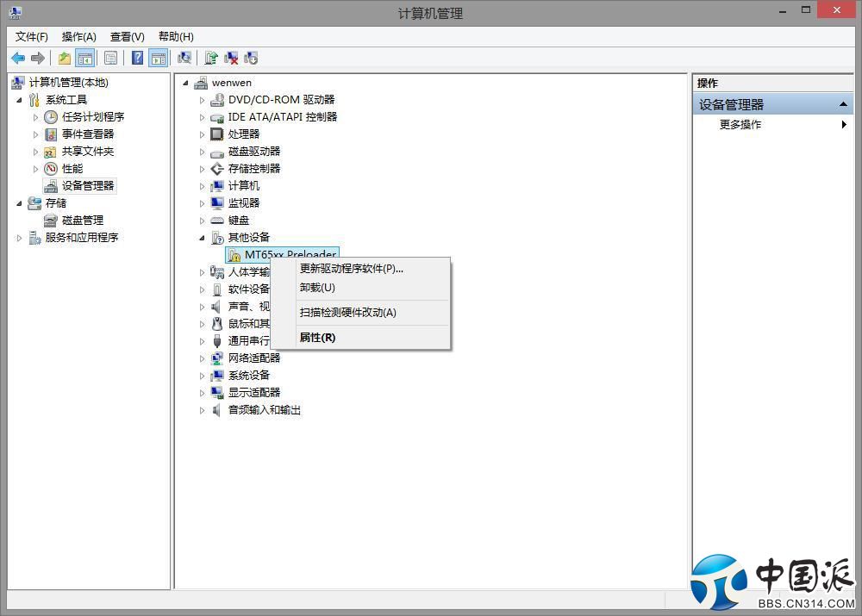This screenshot has width=862, height=616.
Task: Open the 帮助(H) menu
Action: click(176, 37)
